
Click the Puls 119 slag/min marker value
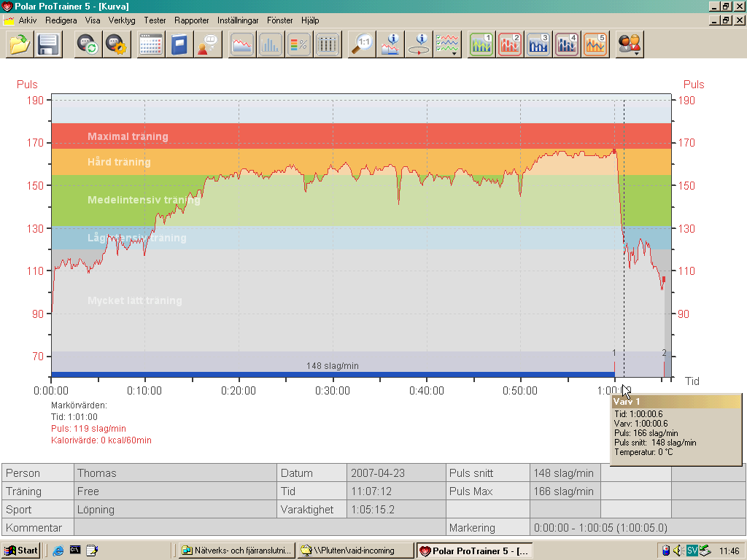[88, 429]
